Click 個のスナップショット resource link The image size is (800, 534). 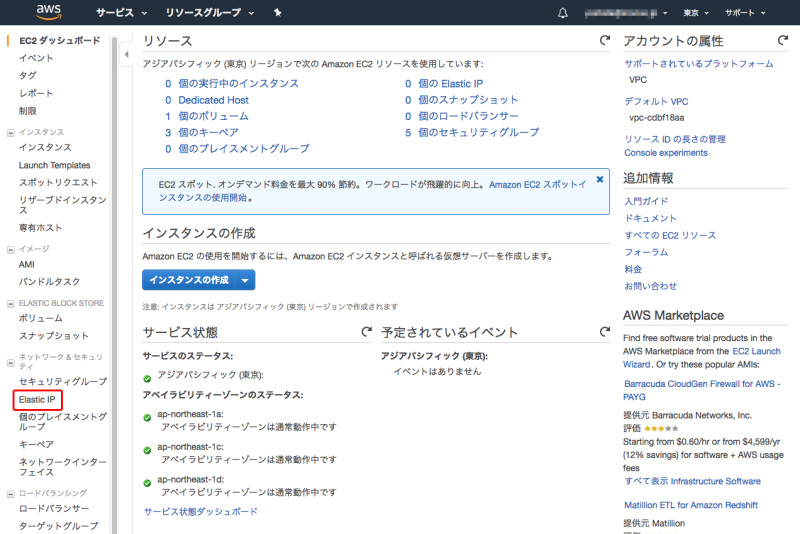(x=468, y=100)
